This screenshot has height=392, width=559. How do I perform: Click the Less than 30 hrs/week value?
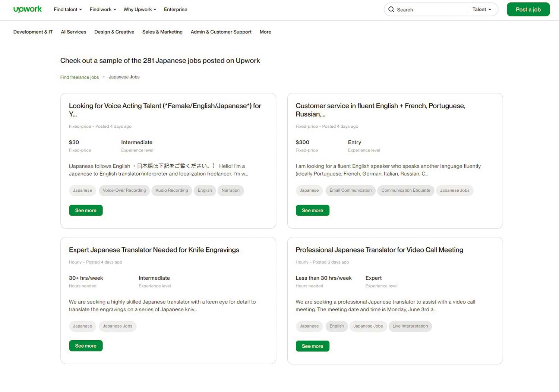[323, 278]
